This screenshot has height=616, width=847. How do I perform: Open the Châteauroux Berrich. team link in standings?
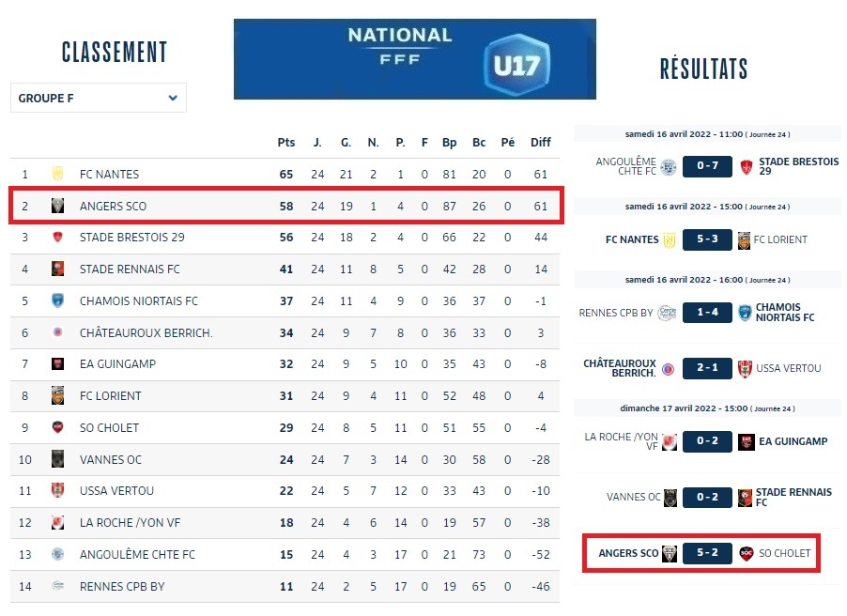(x=146, y=333)
